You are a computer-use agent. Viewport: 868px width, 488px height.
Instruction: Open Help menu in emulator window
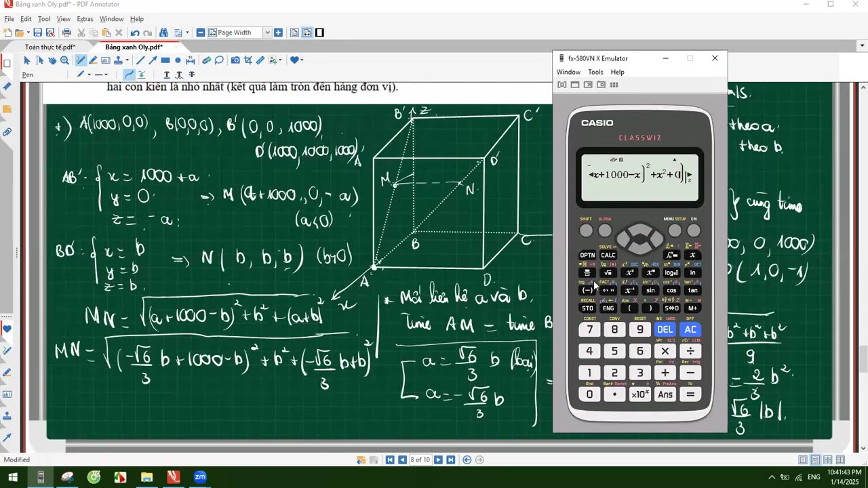pyautogui.click(x=617, y=72)
